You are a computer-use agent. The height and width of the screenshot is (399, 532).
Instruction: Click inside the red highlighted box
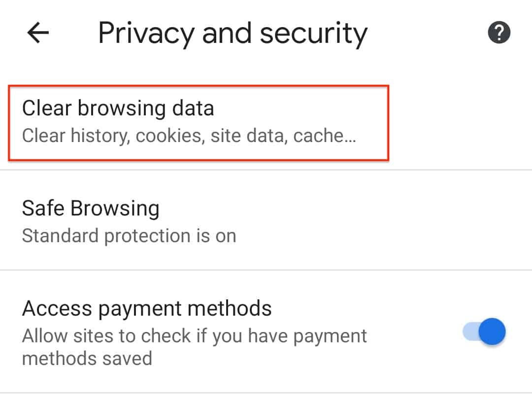[199, 123]
